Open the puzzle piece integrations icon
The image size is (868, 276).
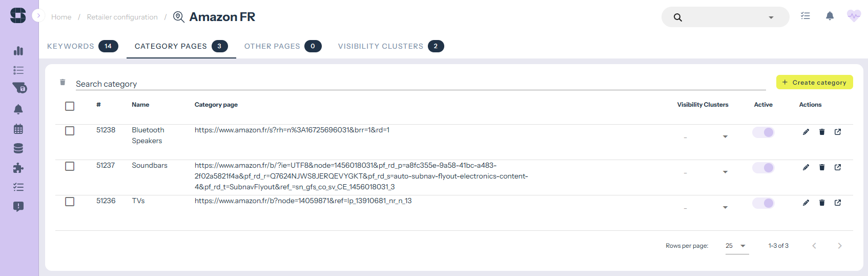(x=18, y=168)
